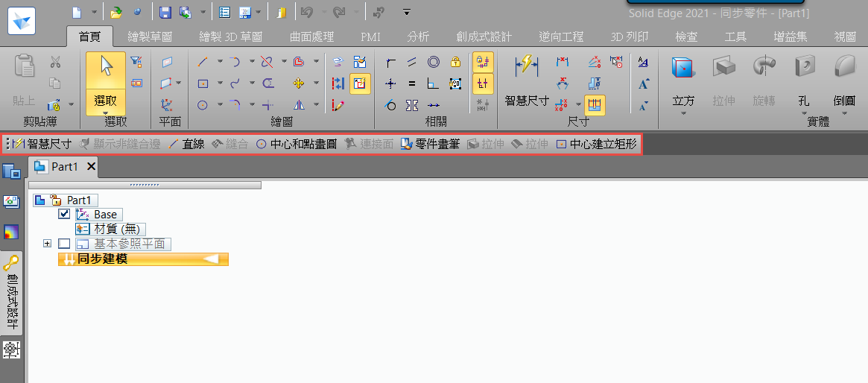Apply the Concentric relationship icon

434,62
